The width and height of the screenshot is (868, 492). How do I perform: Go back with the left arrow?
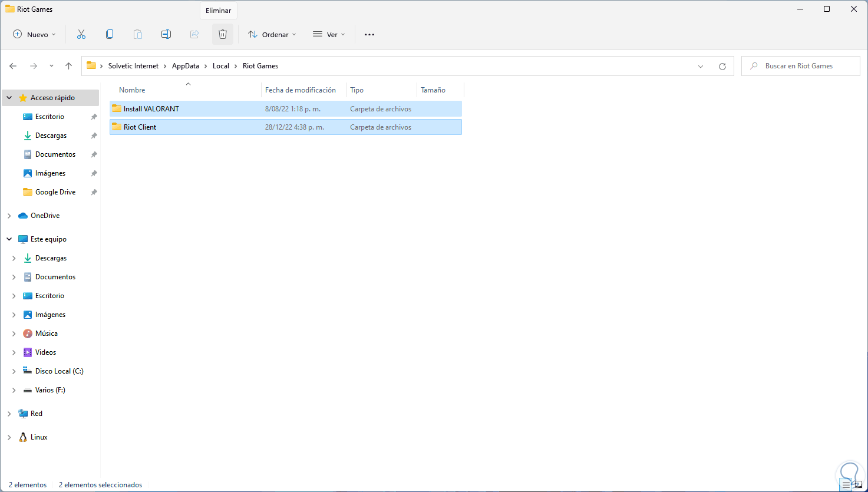[13, 66]
